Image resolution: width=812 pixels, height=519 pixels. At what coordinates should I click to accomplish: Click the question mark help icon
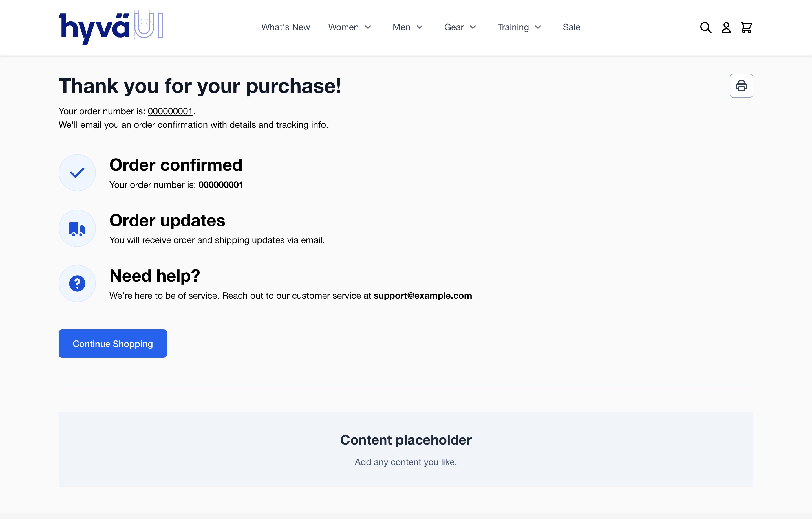point(77,283)
